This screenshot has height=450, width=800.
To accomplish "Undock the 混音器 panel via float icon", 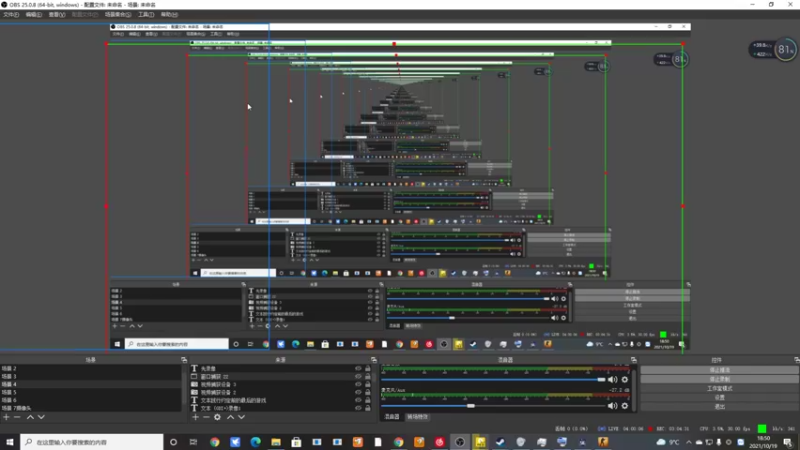I will click(x=634, y=360).
